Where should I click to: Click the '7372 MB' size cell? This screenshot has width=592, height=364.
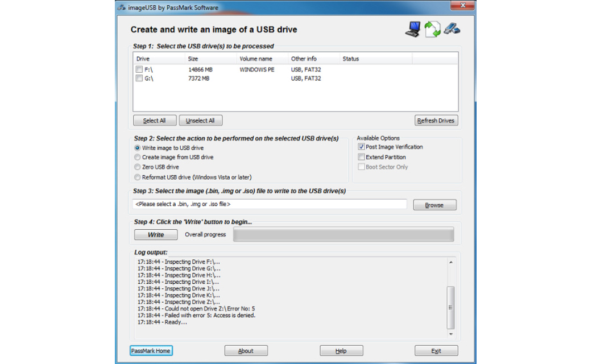(x=199, y=78)
